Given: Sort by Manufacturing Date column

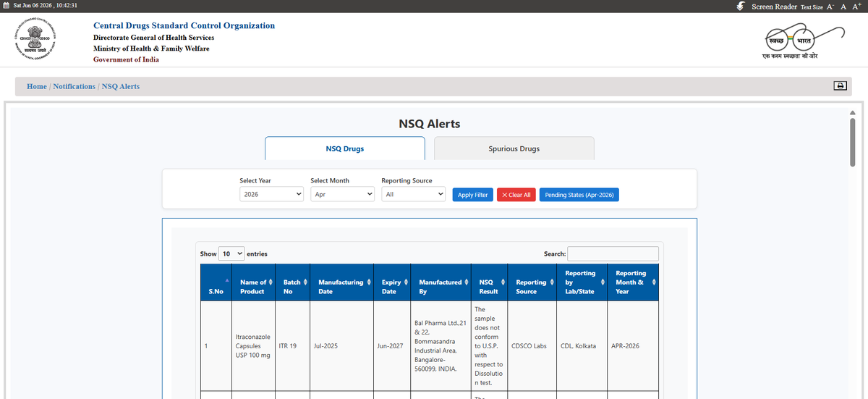Looking at the screenshot, I should click(x=369, y=282).
